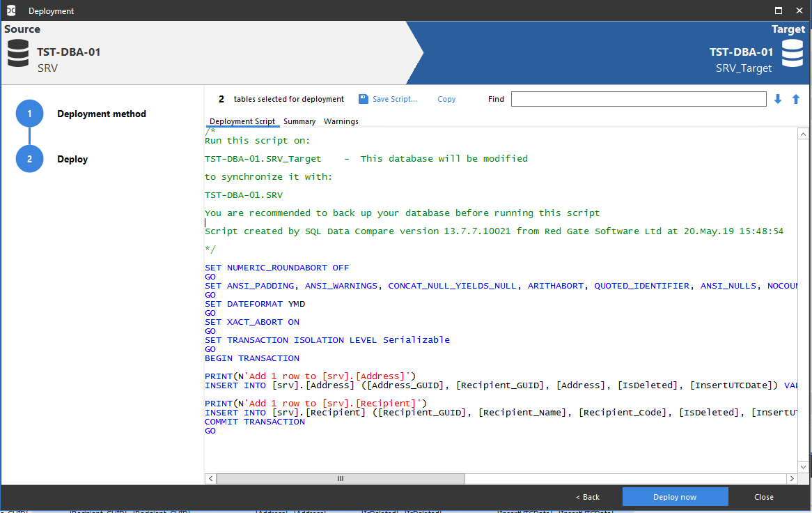The width and height of the screenshot is (812, 513).
Task: Click the source database name SRV
Action: coord(47,68)
